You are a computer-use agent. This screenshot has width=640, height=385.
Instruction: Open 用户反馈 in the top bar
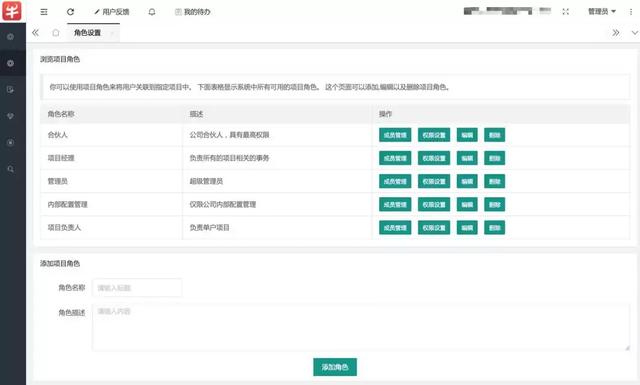click(112, 12)
